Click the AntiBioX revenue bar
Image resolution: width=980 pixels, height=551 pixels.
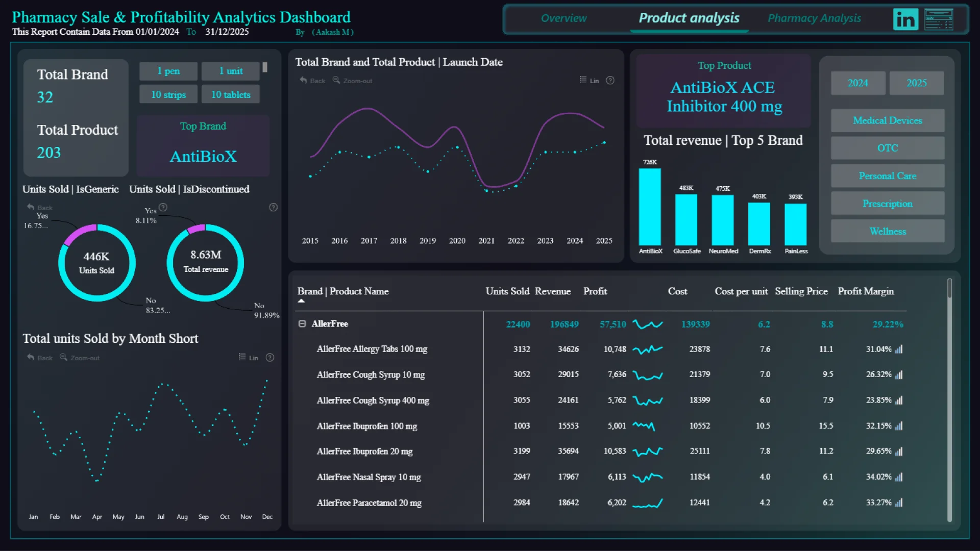click(x=650, y=207)
